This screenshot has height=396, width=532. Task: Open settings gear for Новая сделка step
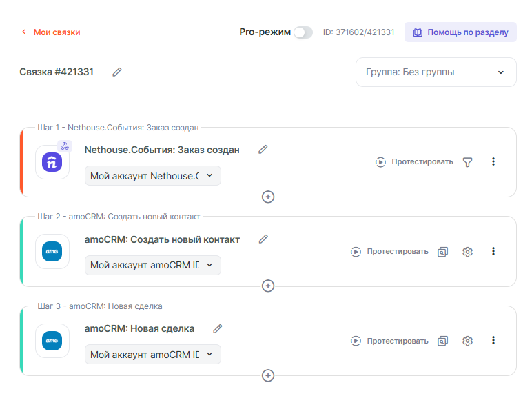pyautogui.click(x=467, y=341)
